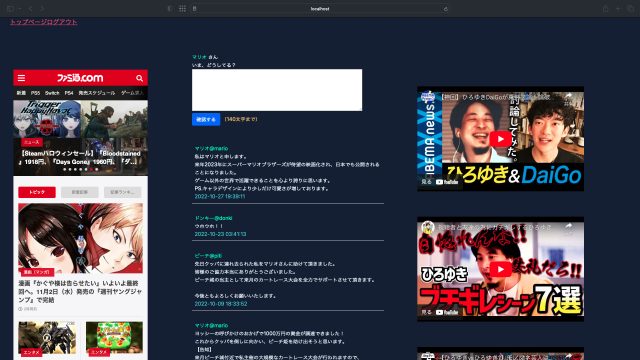
Task: Open the green colorful thumbnail with エンタメ tag
Action: click(x=114, y=338)
